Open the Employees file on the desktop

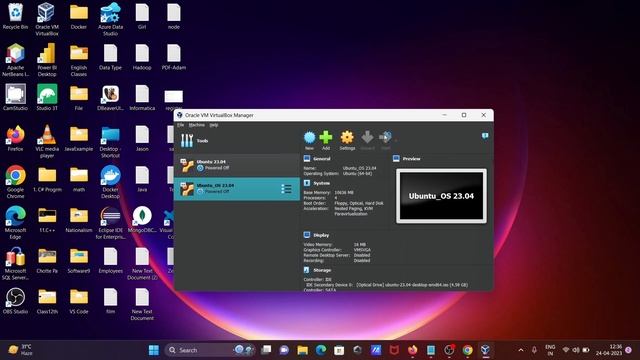110,260
